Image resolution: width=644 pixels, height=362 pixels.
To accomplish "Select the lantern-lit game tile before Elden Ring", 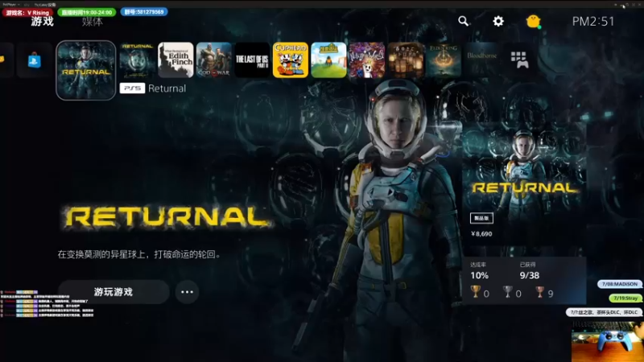I will (x=406, y=60).
